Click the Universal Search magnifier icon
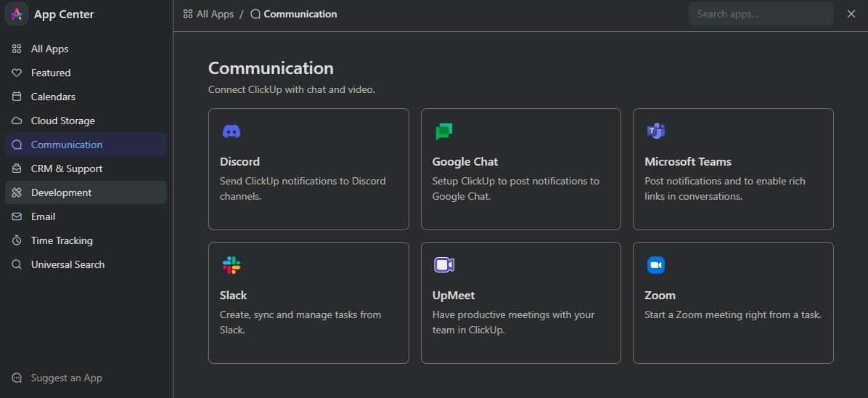Image resolution: width=868 pixels, height=398 pixels. tap(17, 264)
